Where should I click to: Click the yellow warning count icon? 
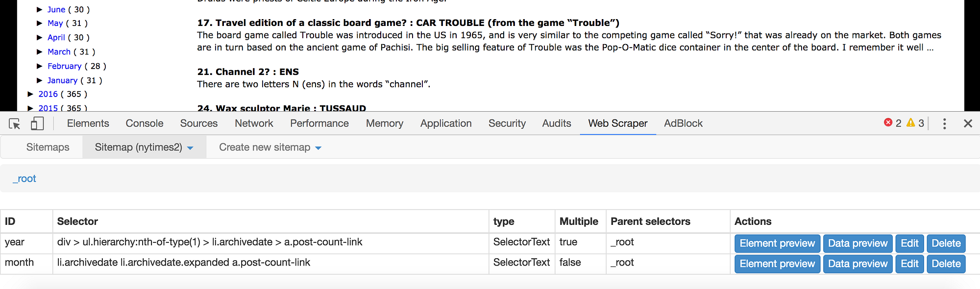click(910, 123)
